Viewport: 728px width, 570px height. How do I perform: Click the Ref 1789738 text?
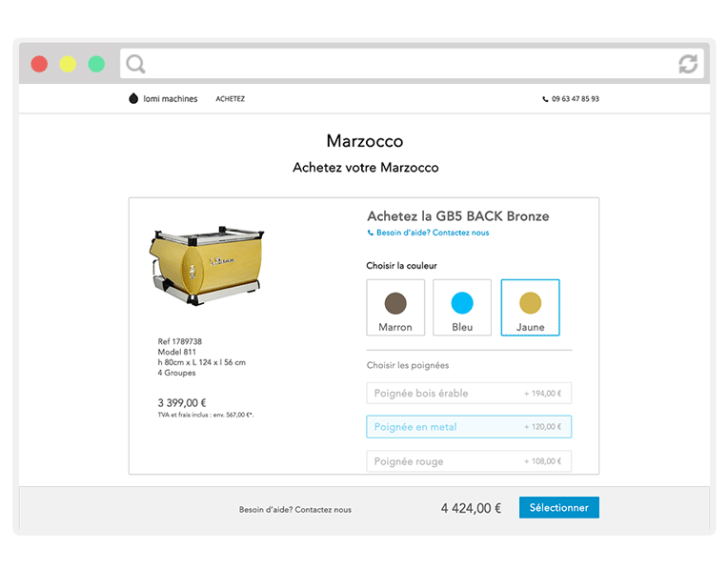(180, 341)
